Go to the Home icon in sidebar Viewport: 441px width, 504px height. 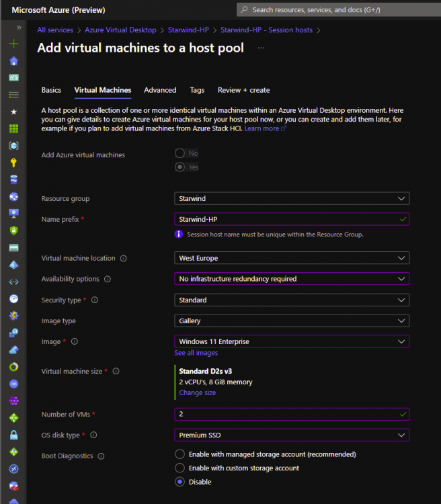pos(14,60)
